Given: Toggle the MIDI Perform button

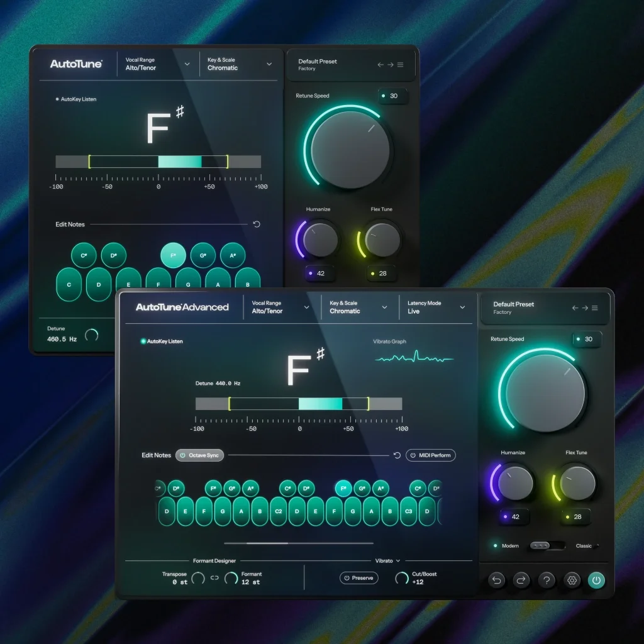Looking at the screenshot, I should coord(430,455).
